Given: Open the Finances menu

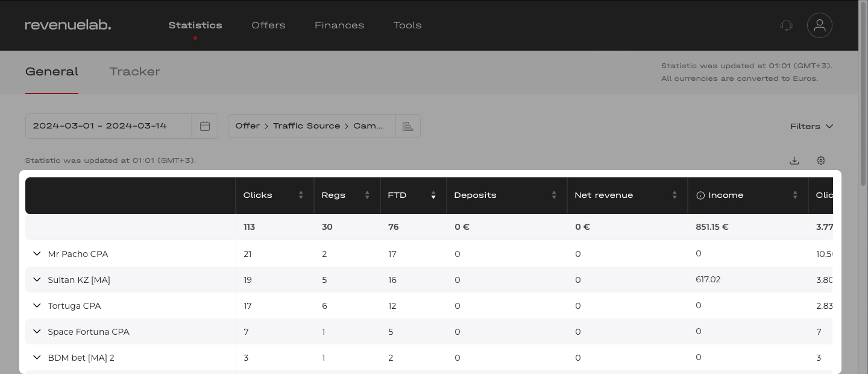Looking at the screenshot, I should point(339,25).
